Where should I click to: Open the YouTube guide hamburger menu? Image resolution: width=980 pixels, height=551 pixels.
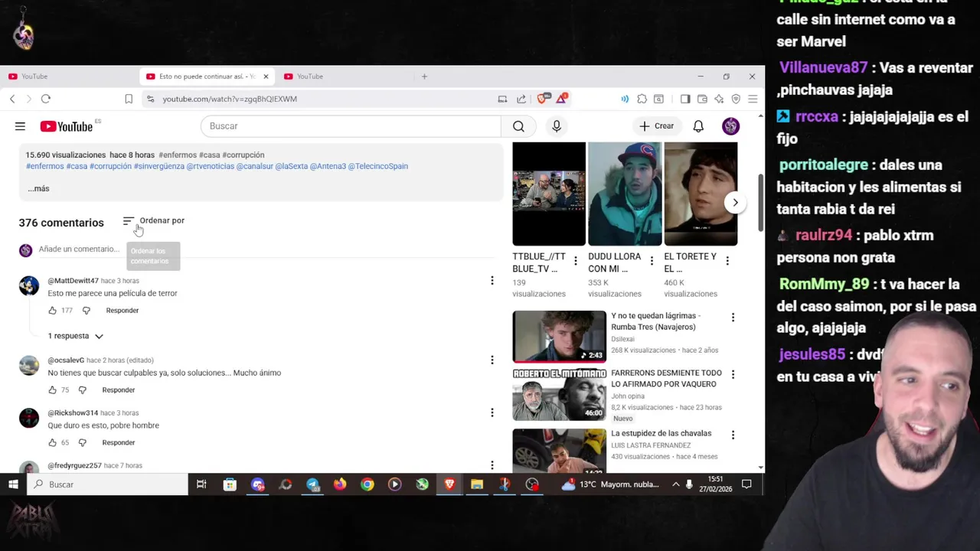(x=20, y=126)
